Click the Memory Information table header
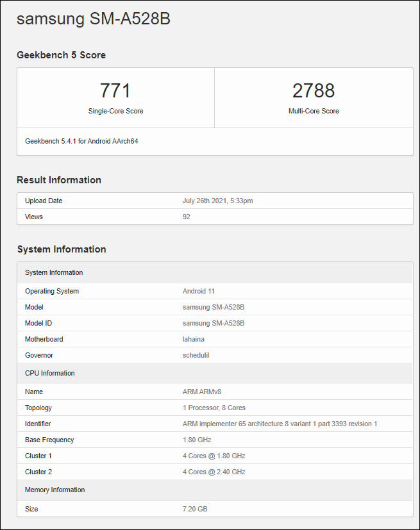420x530 pixels. [215, 490]
